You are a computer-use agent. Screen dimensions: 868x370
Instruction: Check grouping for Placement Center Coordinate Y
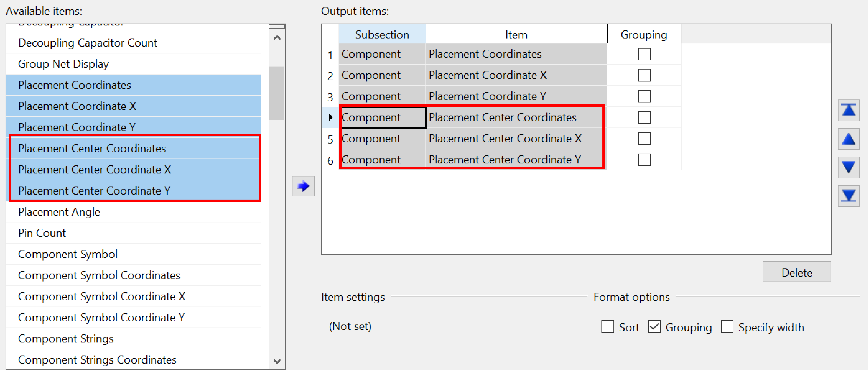pos(644,160)
